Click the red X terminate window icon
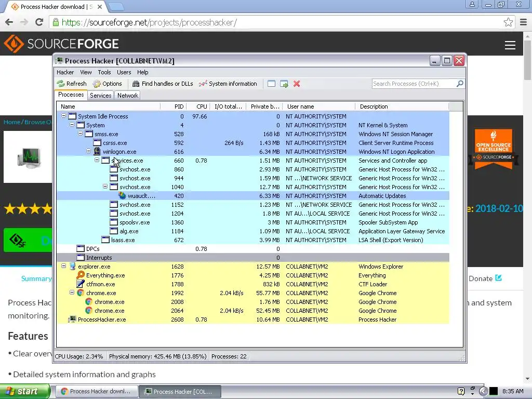532x399 pixels. 297,84
